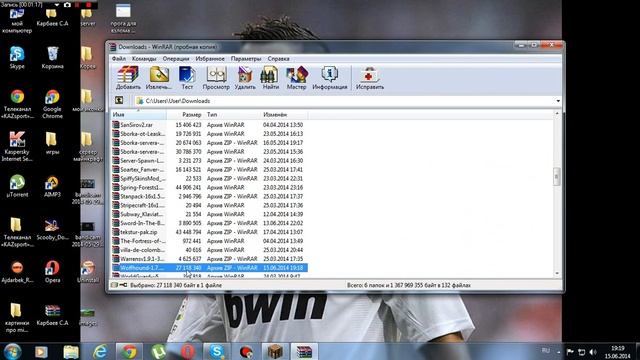Open Internet Explorer from the taskbar
The width and height of the screenshot is (640, 360).
(x=100, y=351)
